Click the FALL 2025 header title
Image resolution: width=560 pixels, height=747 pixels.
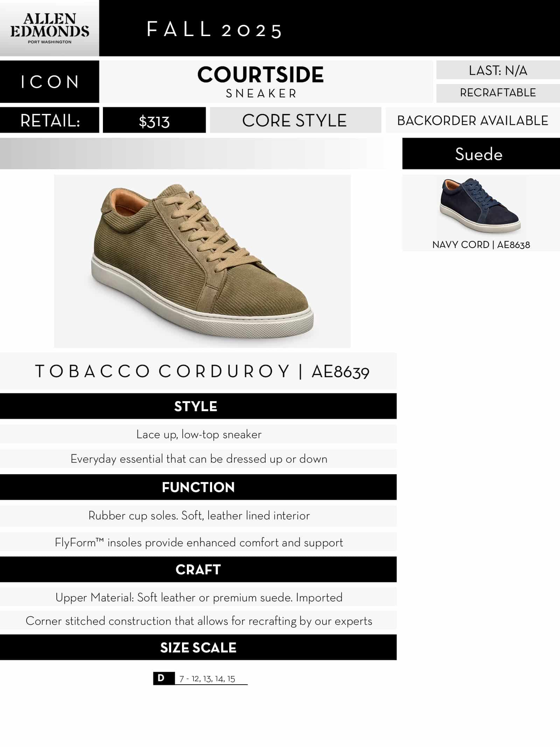tap(214, 30)
